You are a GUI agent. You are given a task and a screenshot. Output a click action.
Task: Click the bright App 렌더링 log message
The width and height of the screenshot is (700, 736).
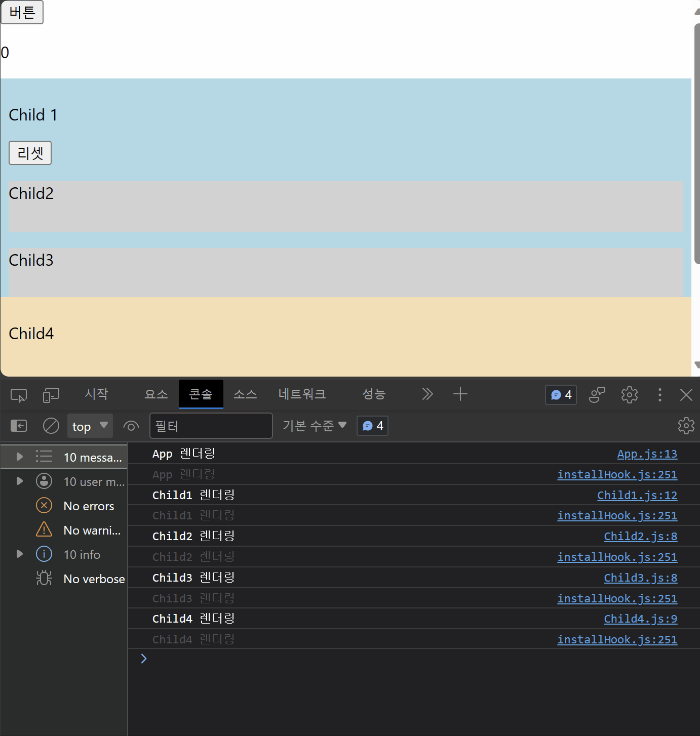tap(183, 454)
